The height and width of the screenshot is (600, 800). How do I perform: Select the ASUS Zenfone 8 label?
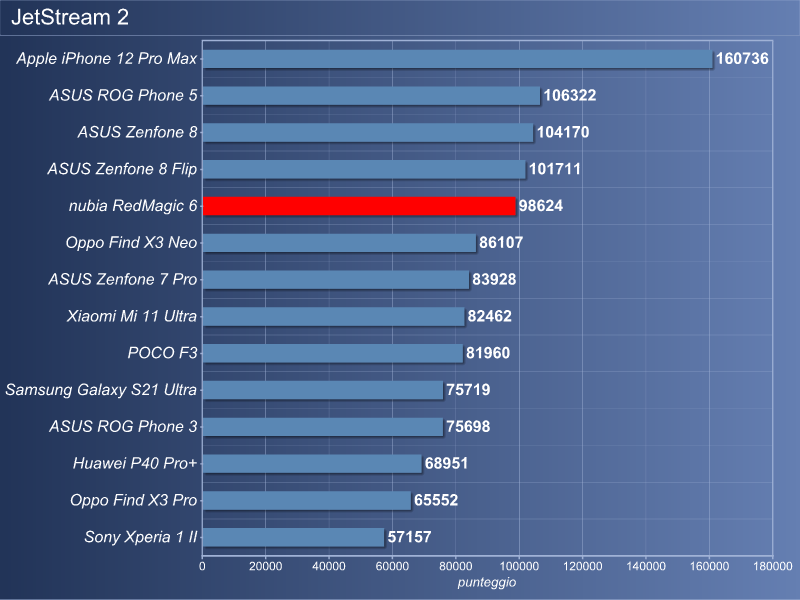[137, 132]
